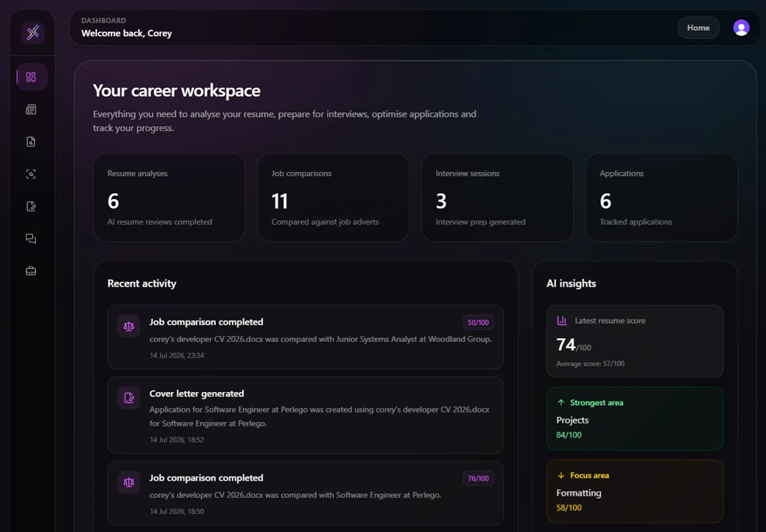Viewport: 766px width, 532px height.
Task: Click the '14 Jul 2026, 23:34' timestamp
Action: click(x=177, y=355)
